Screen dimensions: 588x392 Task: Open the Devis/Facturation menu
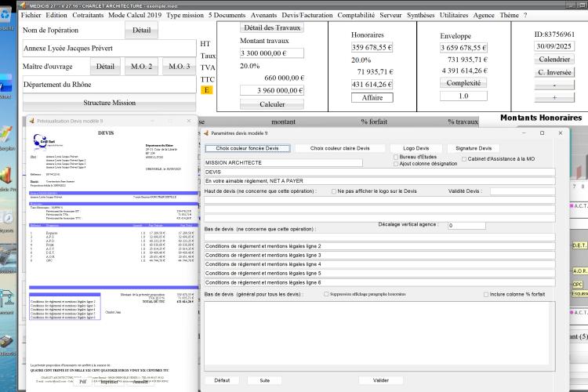(x=307, y=15)
